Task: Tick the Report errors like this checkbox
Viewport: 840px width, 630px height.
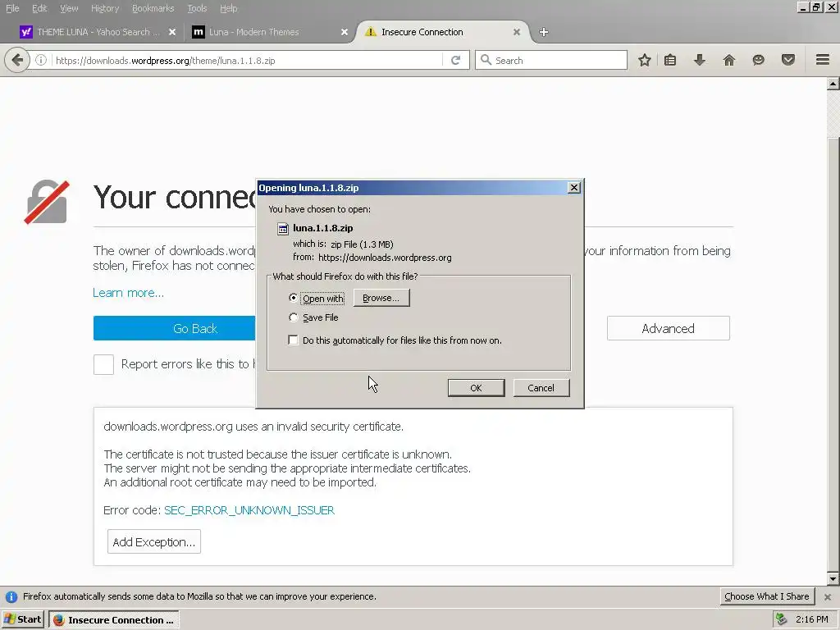Action: (x=103, y=364)
